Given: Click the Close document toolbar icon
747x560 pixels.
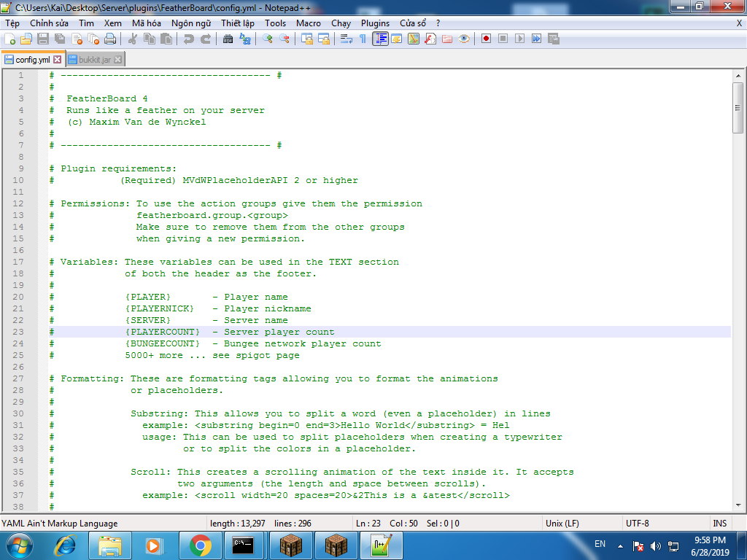Looking at the screenshot, I should point(77,39).
